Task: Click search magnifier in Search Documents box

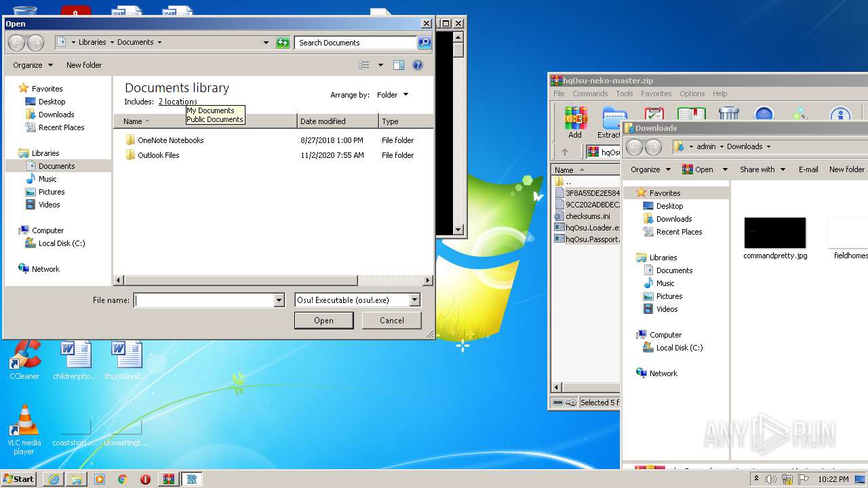Action: pyautogui.click(x=425, y=43)
